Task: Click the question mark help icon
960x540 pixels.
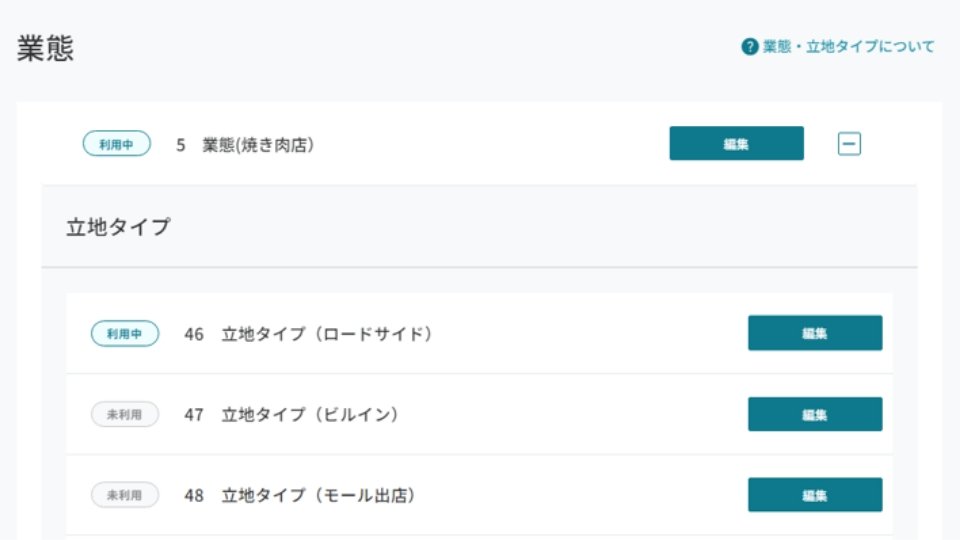Action: coord(749,47)
